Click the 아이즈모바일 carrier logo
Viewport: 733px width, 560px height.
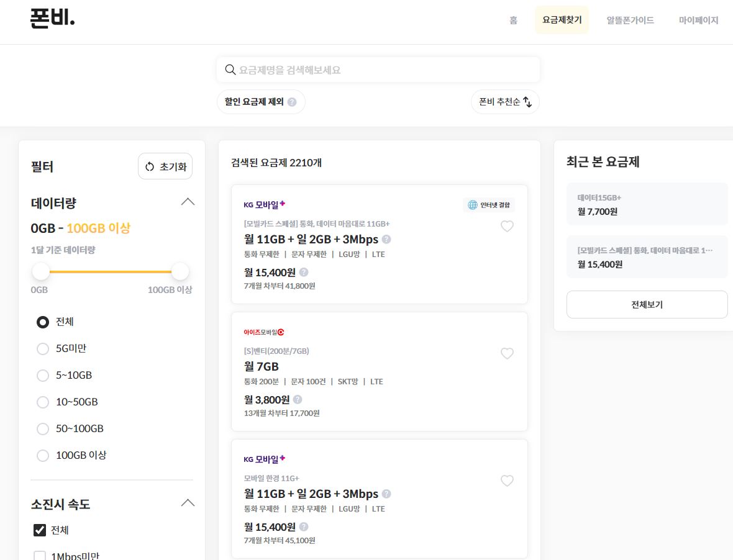(x=263, y=332)
